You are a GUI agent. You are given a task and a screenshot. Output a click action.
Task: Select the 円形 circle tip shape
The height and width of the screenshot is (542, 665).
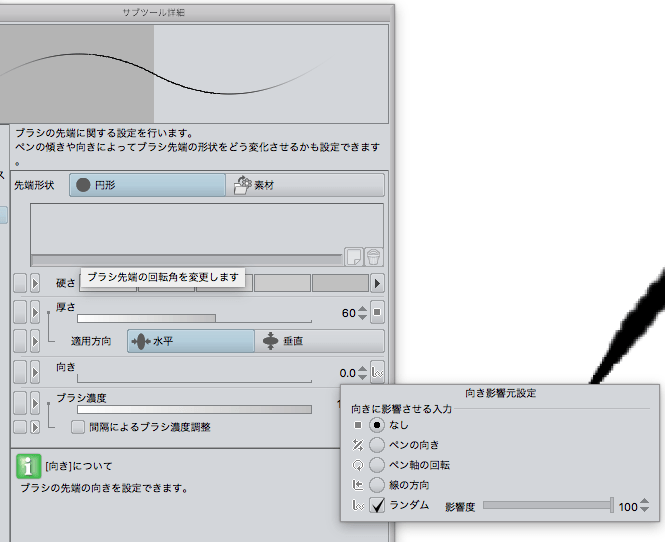pyautogui.click(x=147, y=185)
